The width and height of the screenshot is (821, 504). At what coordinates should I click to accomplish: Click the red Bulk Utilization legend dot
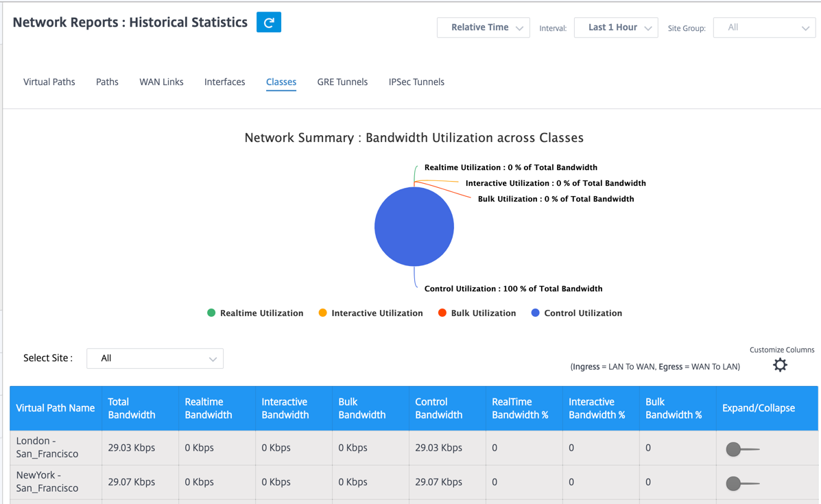(x=442, y=313)
